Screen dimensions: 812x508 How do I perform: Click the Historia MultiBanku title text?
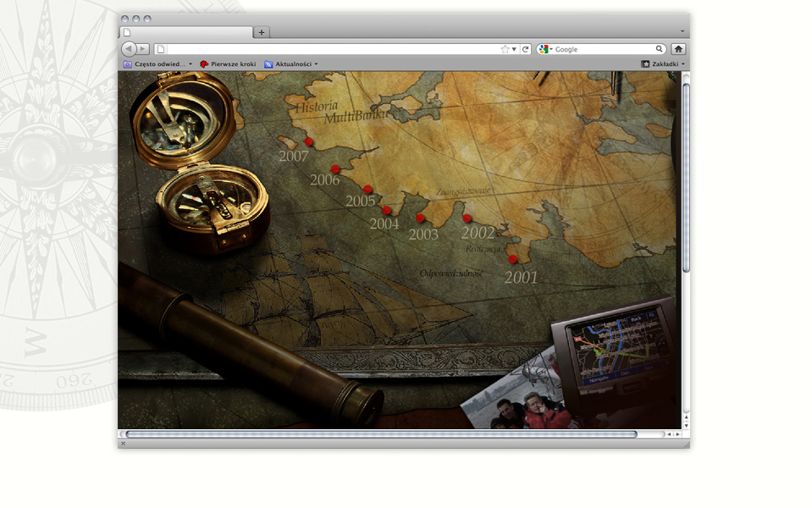click(340, 112)
